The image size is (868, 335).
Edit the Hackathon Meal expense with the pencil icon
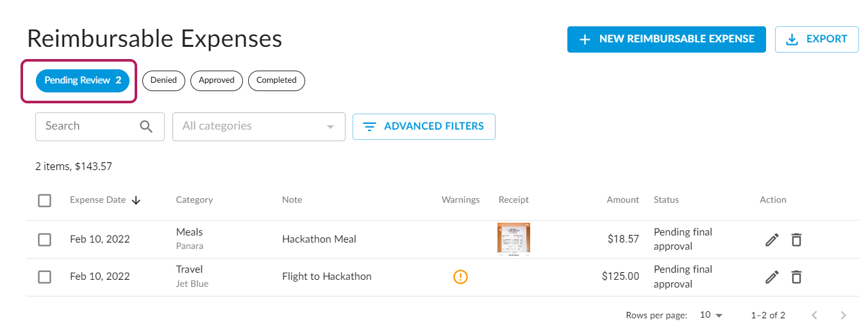(772, 240)
